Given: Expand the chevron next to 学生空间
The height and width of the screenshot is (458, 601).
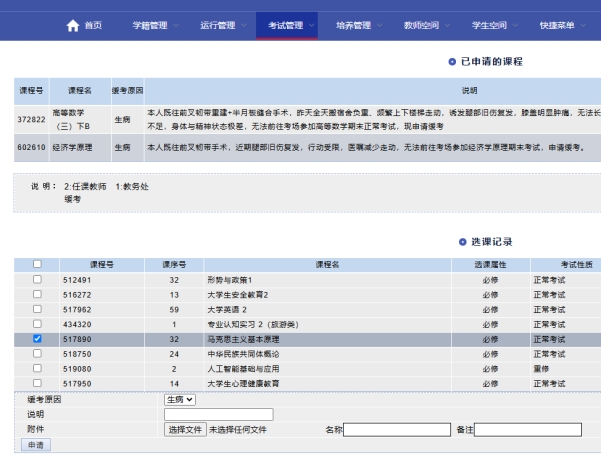Looking at the screenshot, I should (515, 25).
